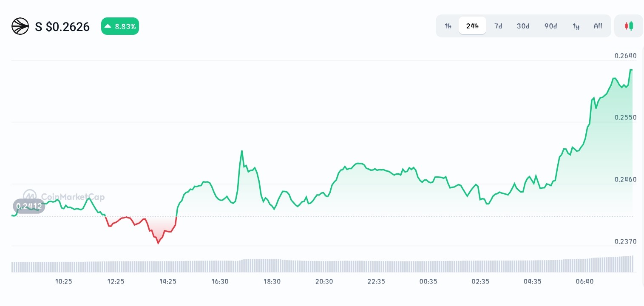Select the 24h timeframe tab
The height and width of the screenshot is (306, 644).
[472, 25]
